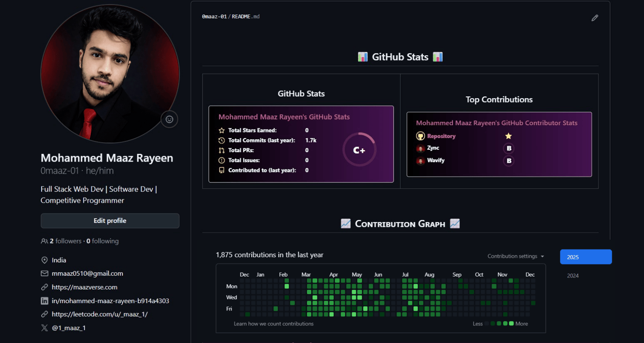Click the GitHub Stats card image
The width and height of the screenshot is (644, 343).
301,144
